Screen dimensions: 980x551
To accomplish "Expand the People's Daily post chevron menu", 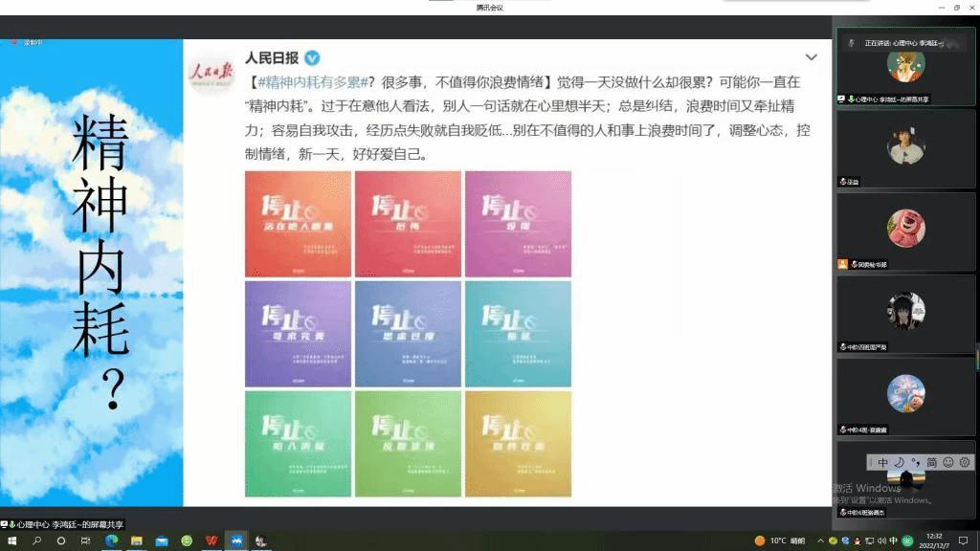I will click(x=812, y=57).
